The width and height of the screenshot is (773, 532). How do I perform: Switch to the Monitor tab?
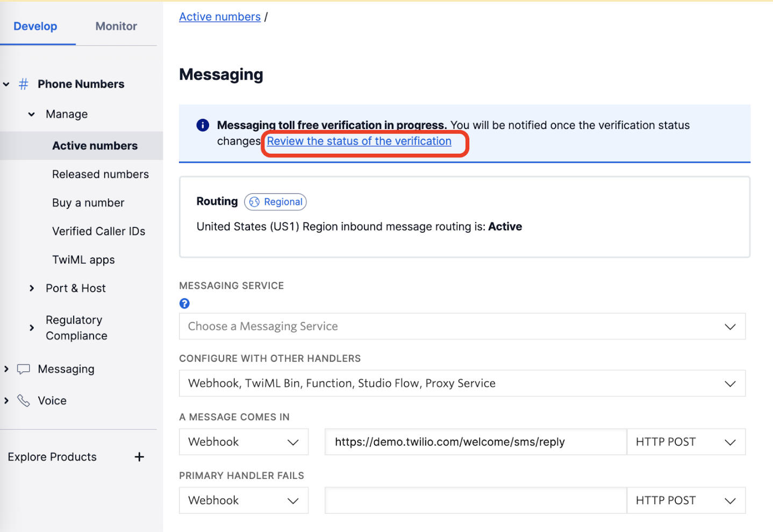point(116,26)
